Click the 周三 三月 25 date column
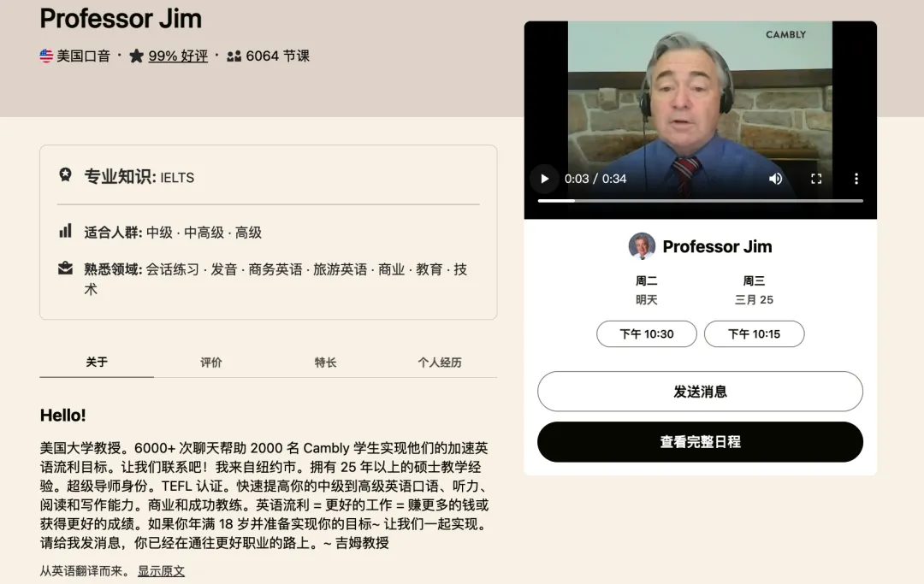Screen dimensions: 924x584 tap(754, 290)
